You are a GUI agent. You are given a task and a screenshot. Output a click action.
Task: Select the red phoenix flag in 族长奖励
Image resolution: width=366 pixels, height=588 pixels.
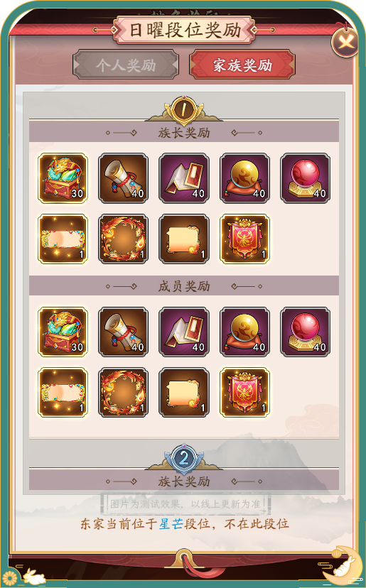coord(244,239)
